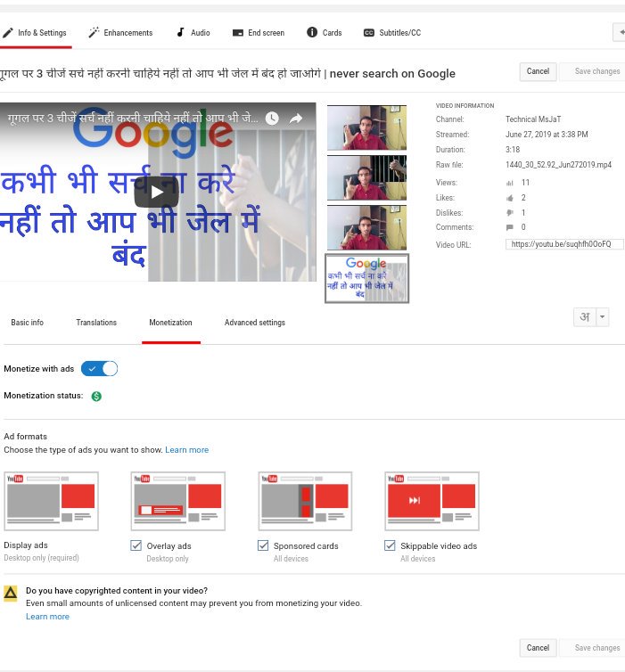
Task: Click the Cards info circle icon
Action: tap(312, 33)
